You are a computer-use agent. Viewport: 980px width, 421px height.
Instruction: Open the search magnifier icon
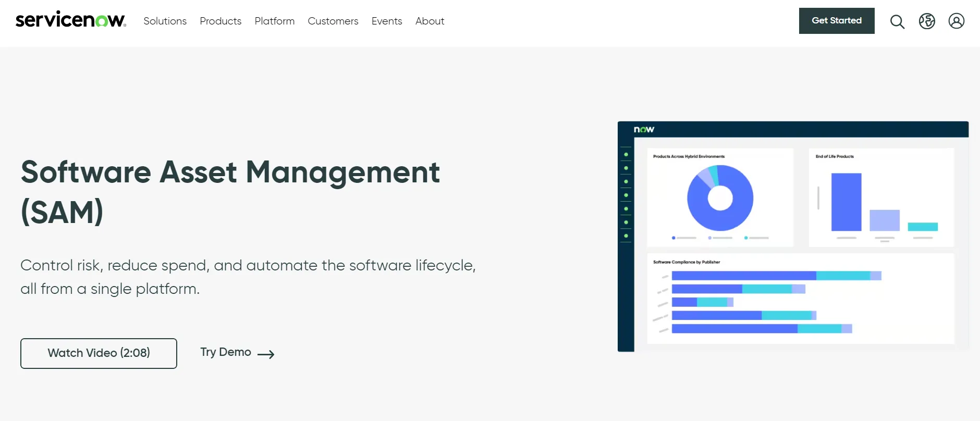point(897,21)
